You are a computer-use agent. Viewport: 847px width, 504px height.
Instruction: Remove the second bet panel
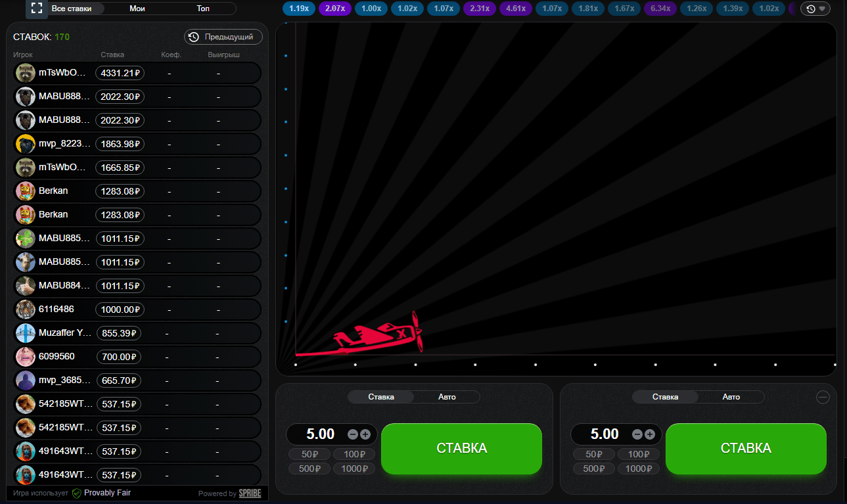coord(823,397)
